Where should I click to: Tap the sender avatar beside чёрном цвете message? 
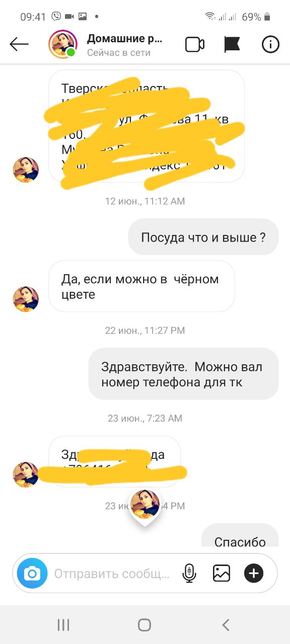26,299
